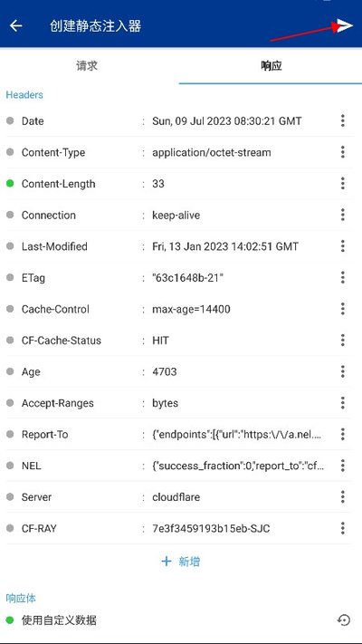
Task: Click the 新增 add header button
Action: point(181,562)
